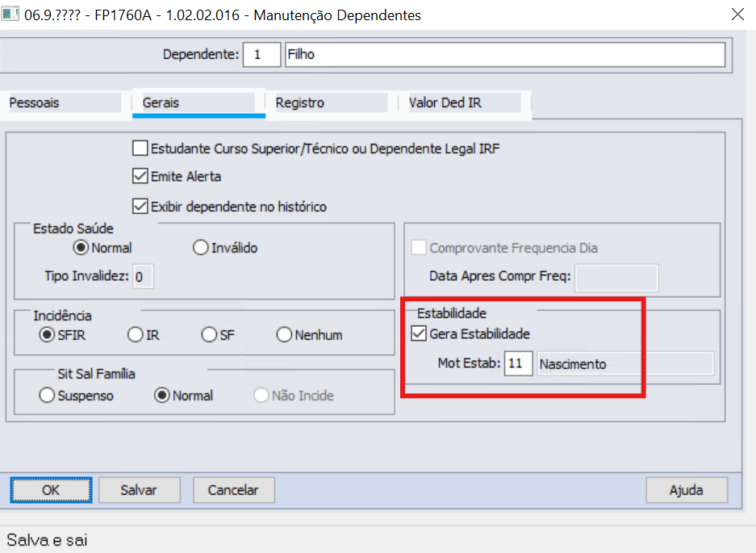Click the OK button
The height and width of the screenshot is (553, 756).
coord(51,490)
